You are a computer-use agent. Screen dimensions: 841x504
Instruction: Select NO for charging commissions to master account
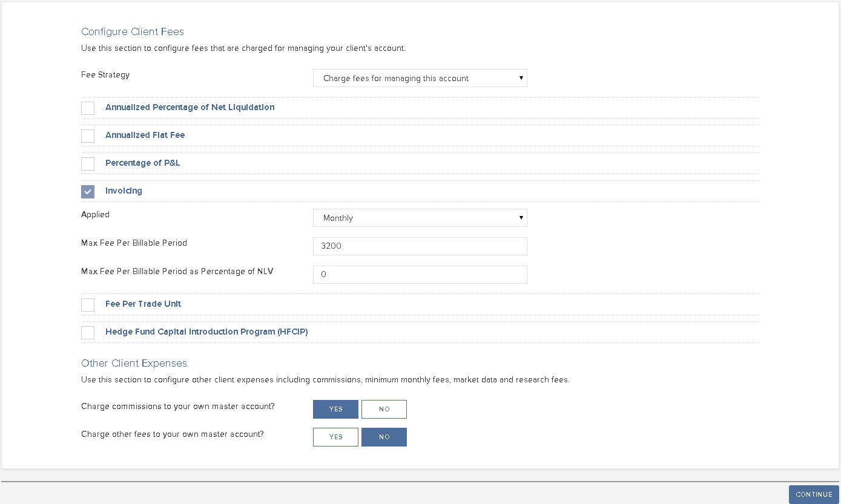(384, 409)
